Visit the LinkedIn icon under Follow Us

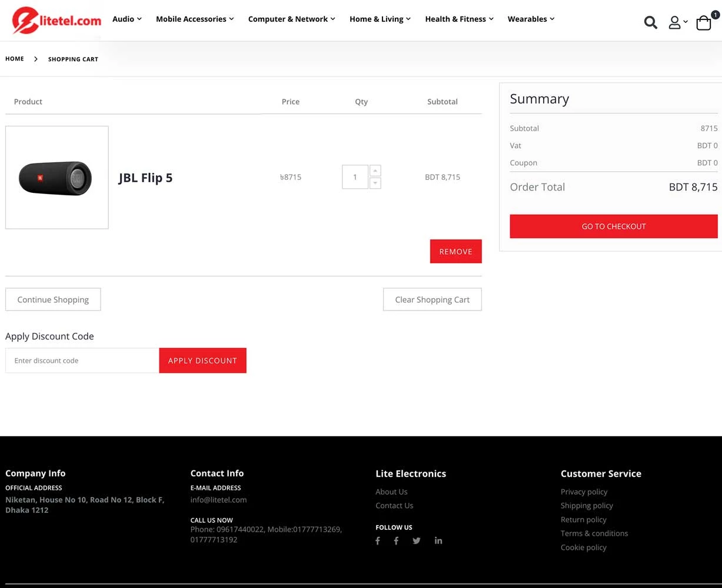438,541
